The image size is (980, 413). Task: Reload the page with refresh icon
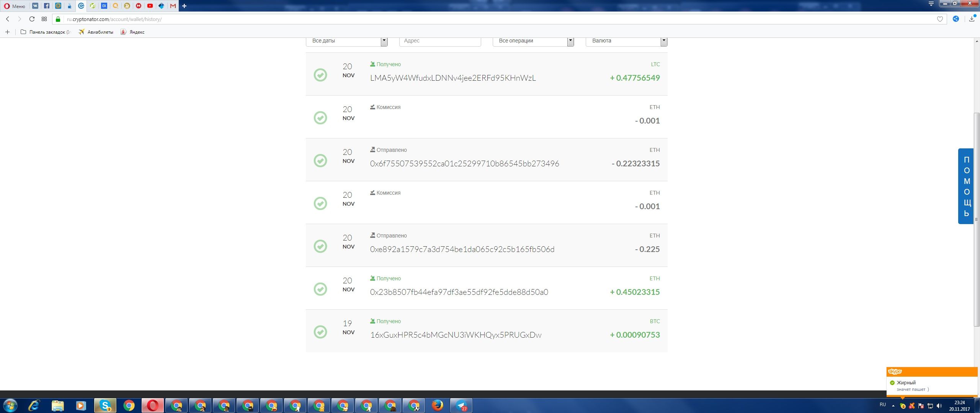point(32,19)
